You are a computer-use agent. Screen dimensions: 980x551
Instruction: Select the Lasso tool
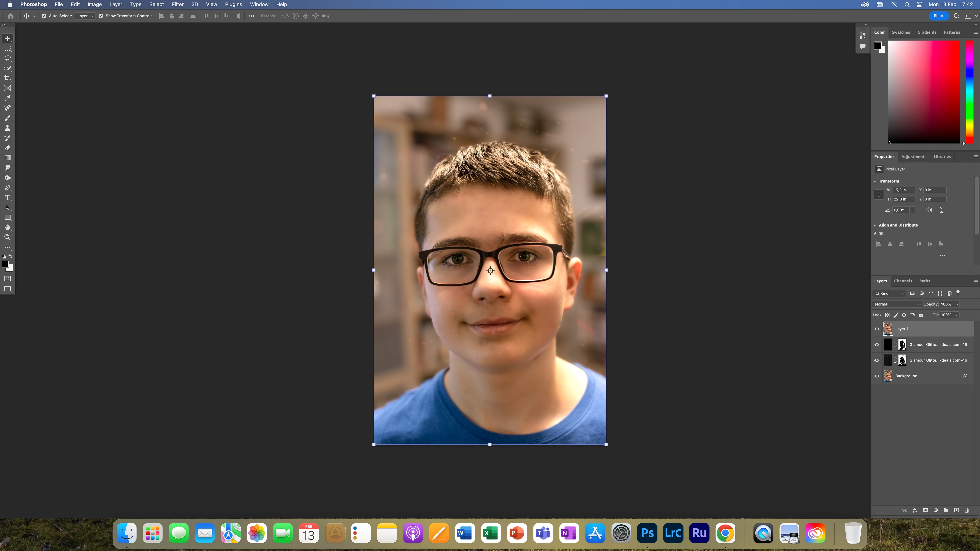point(8,58)
